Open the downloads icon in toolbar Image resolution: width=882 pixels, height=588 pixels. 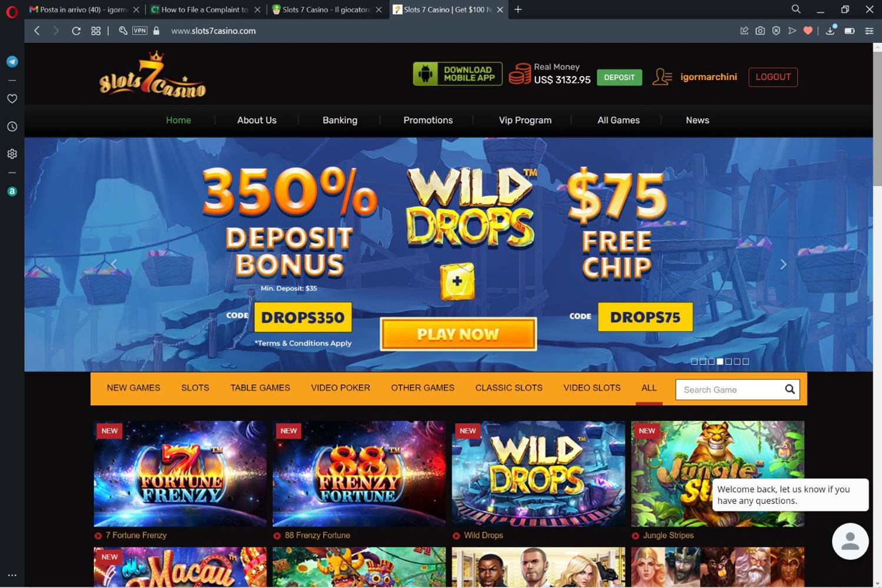tap(830, 31)
